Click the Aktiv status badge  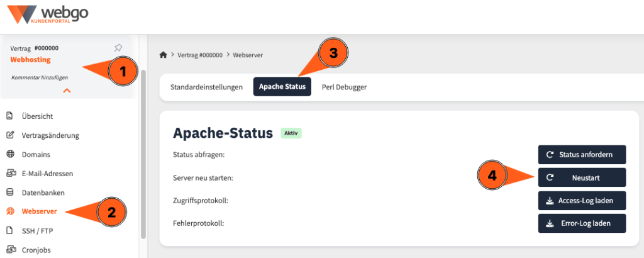tap(291, 133)
